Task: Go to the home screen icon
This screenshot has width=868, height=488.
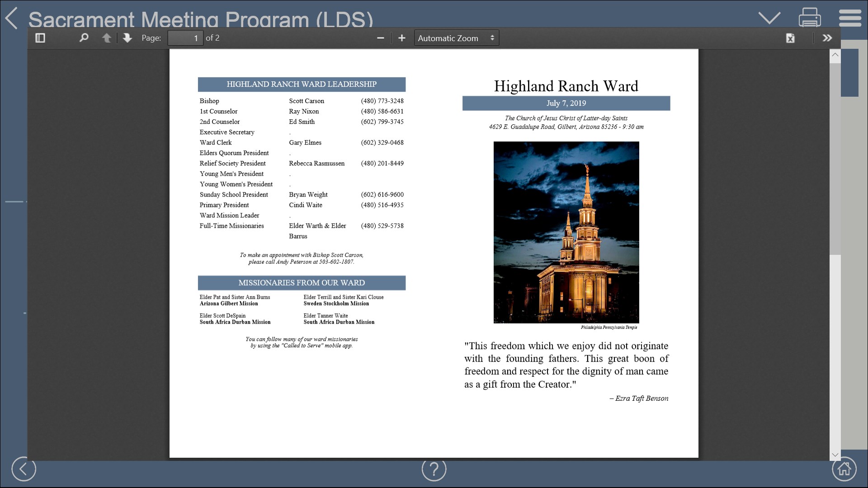Action: tap(844, 469)
